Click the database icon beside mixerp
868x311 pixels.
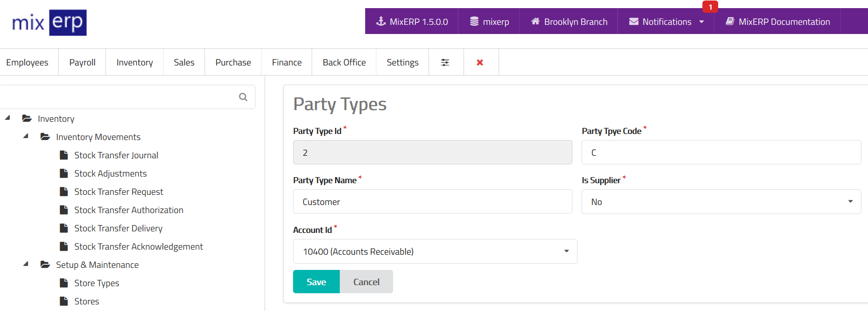[x=474, y=21]
